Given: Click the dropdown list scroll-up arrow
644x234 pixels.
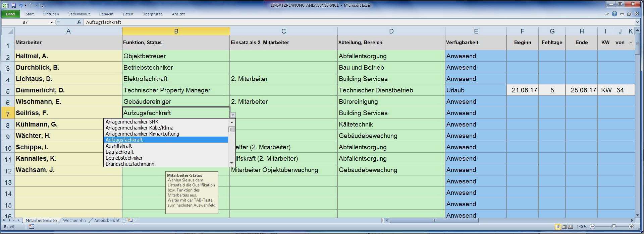Looking at the screenshot, I should 232,122.
